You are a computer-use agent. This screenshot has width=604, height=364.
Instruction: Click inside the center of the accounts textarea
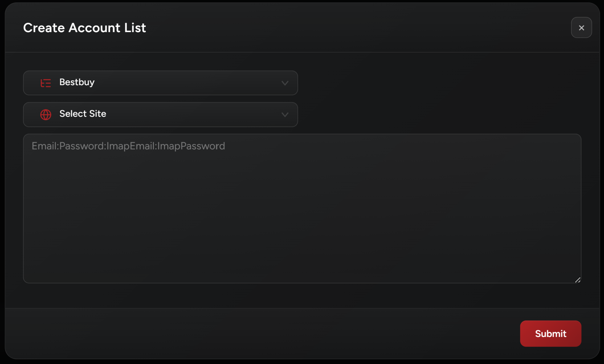(x=302, y=209)
